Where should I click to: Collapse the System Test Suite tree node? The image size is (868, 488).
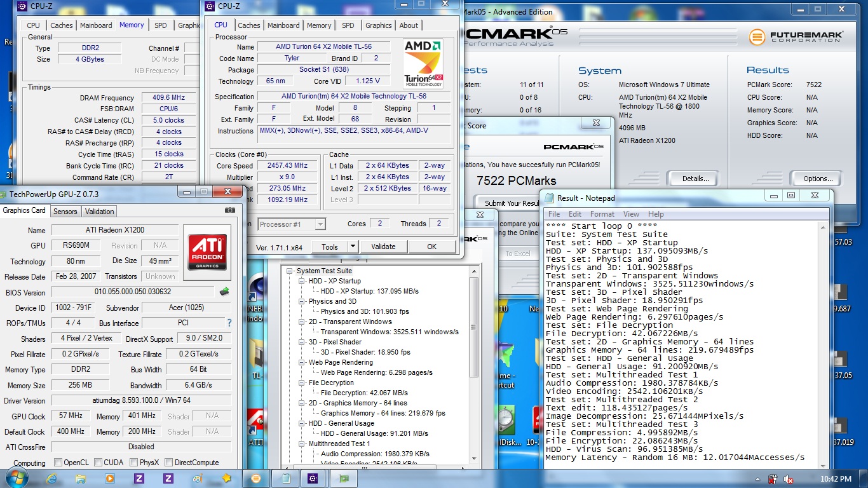point(290,271)
